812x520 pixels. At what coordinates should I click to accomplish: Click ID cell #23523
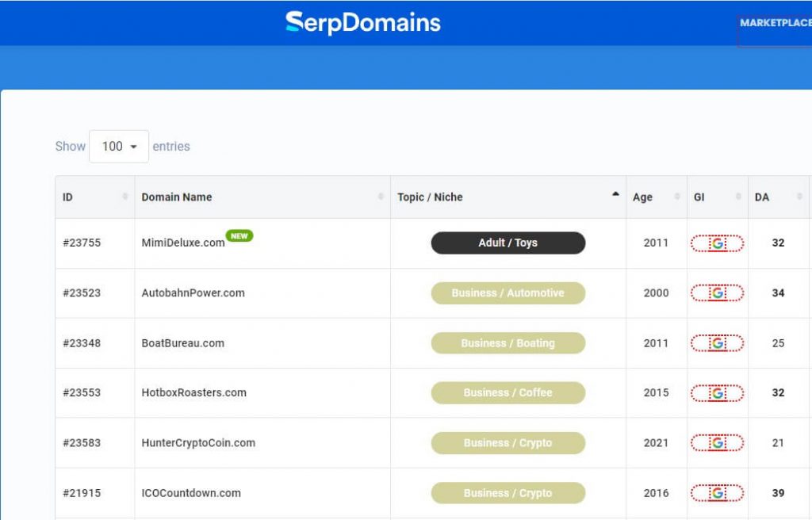click(x=82, y=293)
